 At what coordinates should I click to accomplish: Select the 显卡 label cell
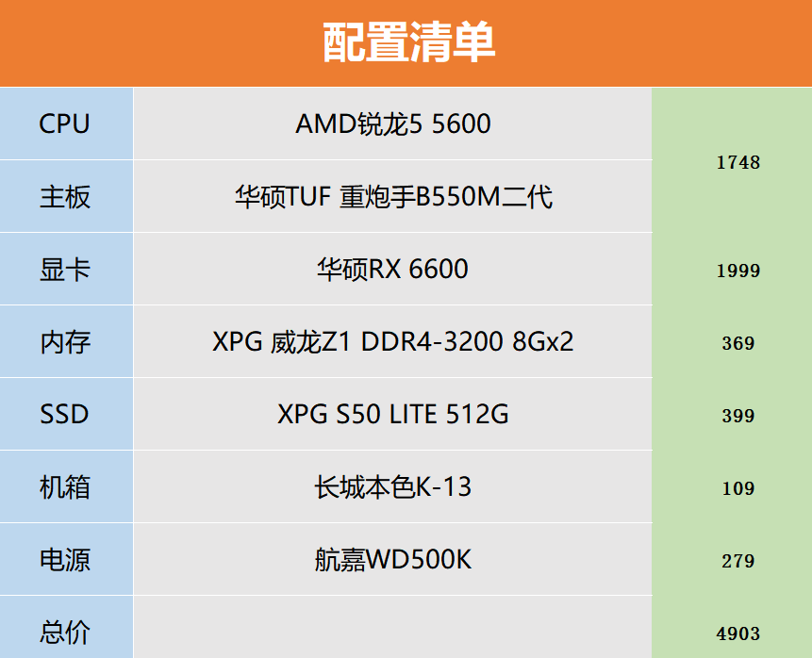[x=66, y=269]
